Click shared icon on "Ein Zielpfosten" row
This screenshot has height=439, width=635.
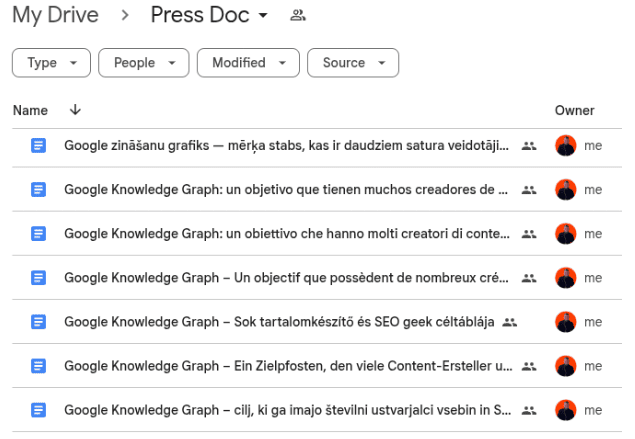click(x=529, y=367)
